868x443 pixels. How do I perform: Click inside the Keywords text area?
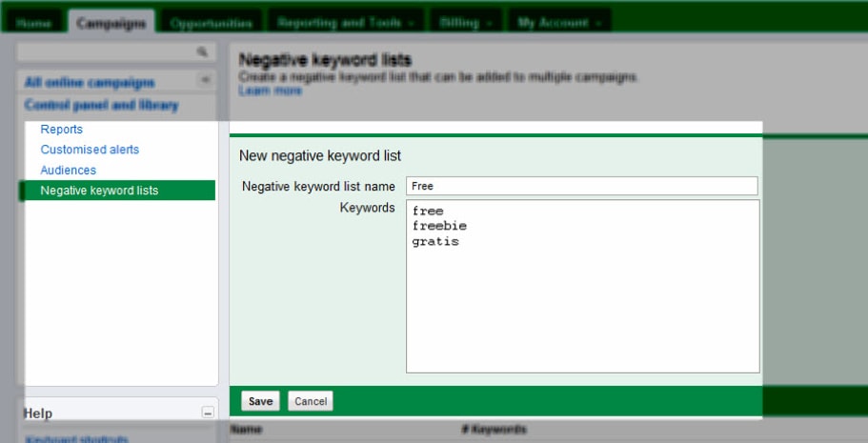coord(583,287)
